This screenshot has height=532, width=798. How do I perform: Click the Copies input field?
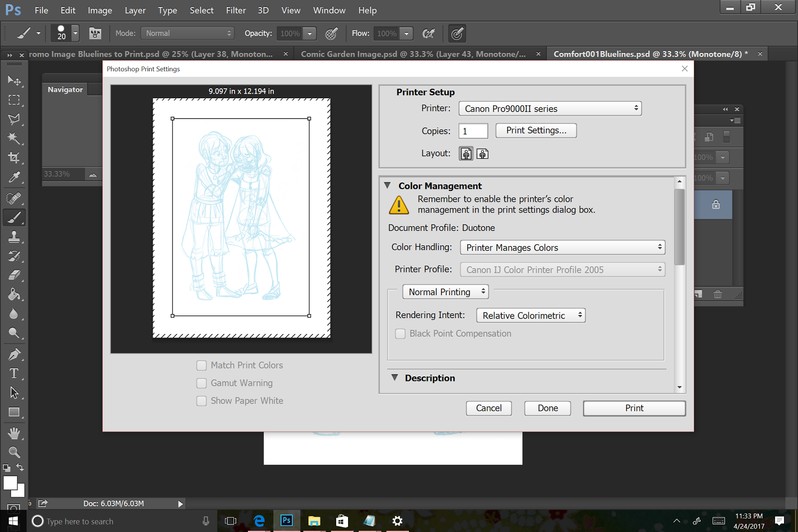[x=473, y=131]
